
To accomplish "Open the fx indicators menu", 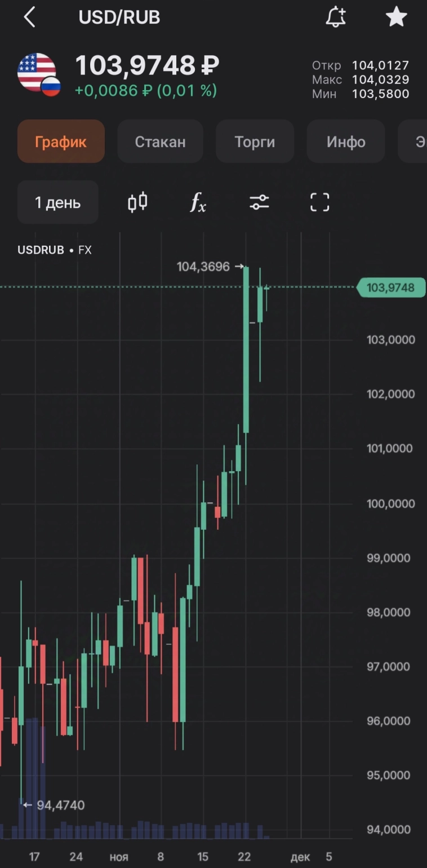I will (x=198, y=202).
